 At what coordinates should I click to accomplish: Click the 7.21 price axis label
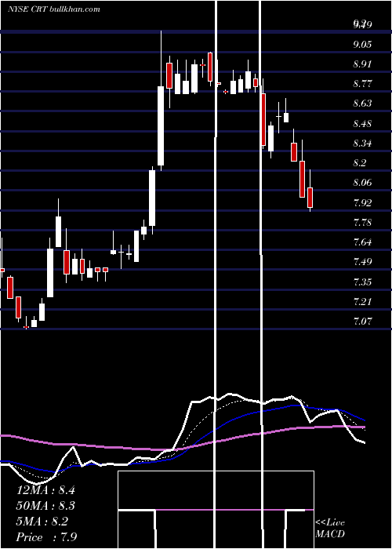[362, 301]
